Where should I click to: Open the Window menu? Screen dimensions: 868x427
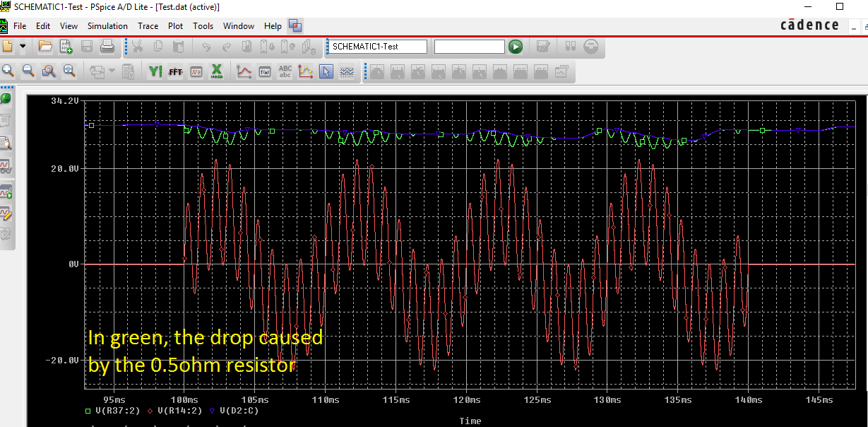tap(239, 26)
